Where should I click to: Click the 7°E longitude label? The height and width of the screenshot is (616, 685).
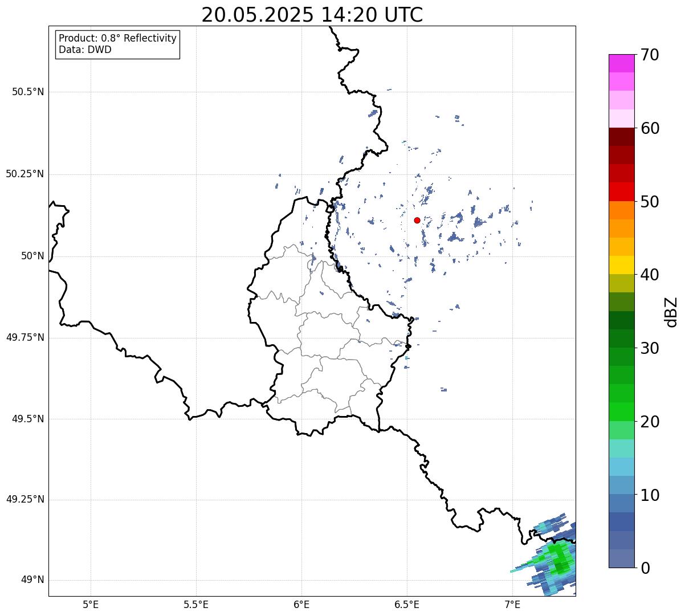point(512,604)
